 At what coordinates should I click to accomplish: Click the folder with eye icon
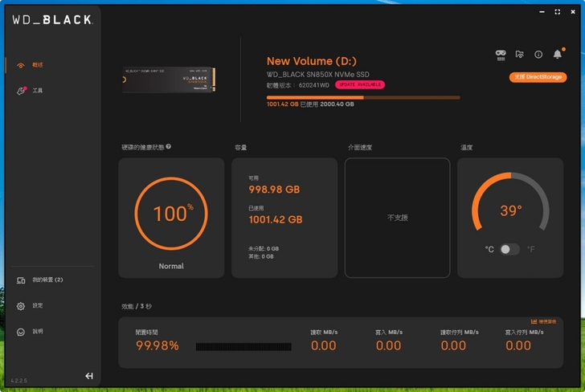[x=520, y=55]
